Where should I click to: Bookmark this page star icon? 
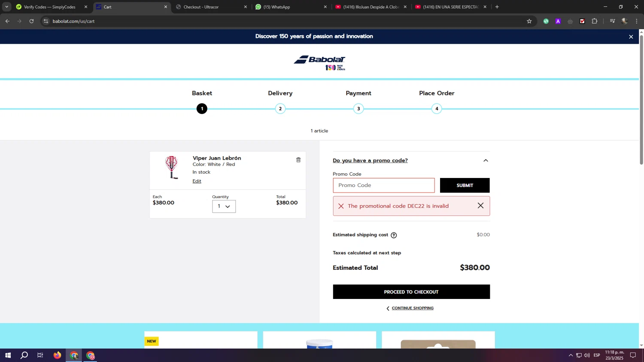(529, 21)
